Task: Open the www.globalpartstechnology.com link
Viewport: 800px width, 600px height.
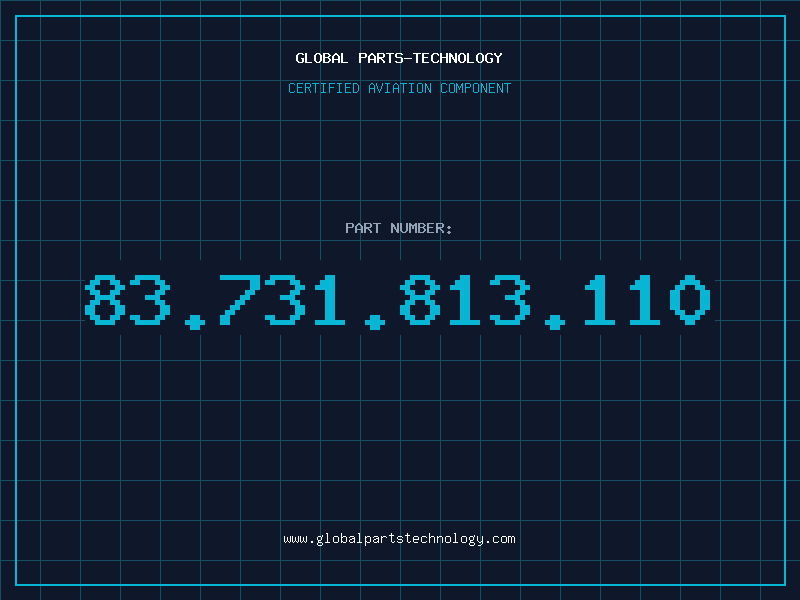Action: pos(399,539)
